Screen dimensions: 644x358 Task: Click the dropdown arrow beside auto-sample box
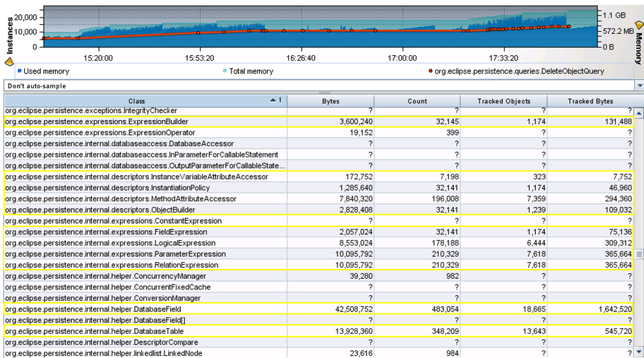(639, 85)
